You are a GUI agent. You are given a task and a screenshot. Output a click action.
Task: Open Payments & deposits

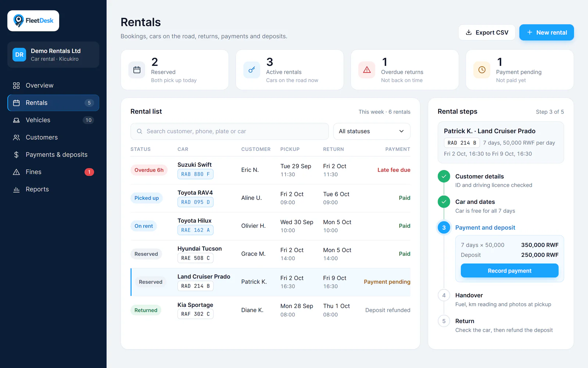coord(53,155)
